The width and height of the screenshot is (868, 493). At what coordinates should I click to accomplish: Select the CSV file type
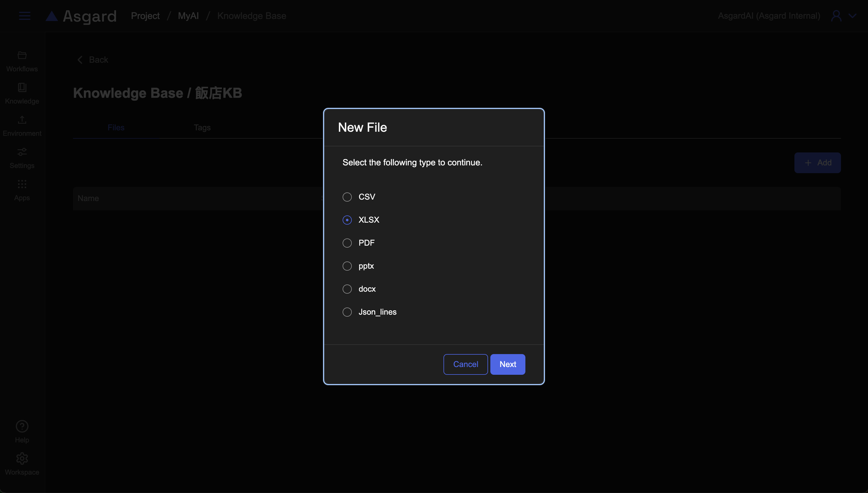coord(347,197)
